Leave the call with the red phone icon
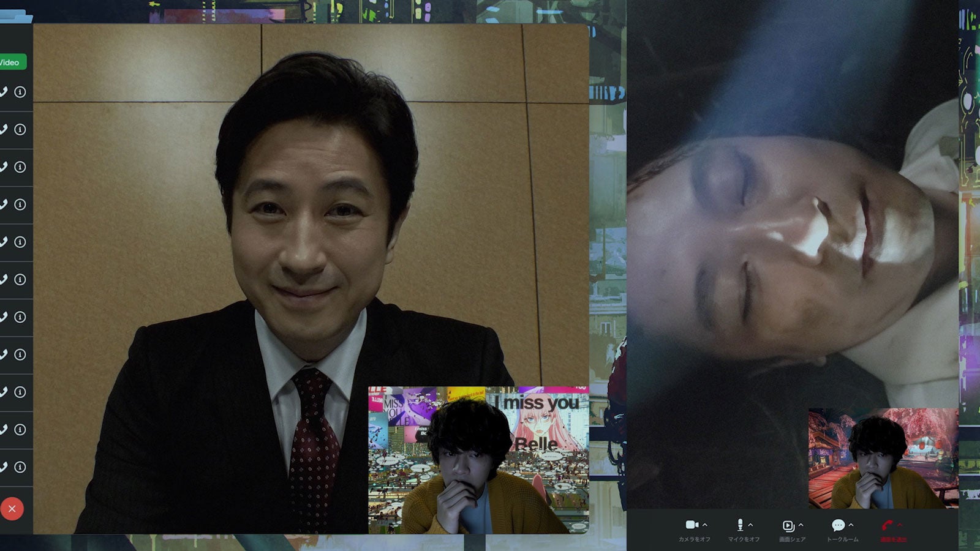The height and width of the screenshot is (551, 980). point(887,525)
